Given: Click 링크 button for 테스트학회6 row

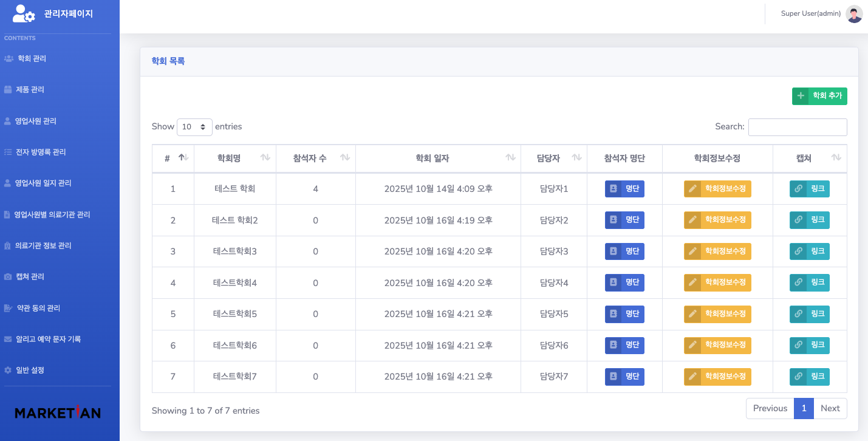Looking at the screenshot, I should click(809, 346).
